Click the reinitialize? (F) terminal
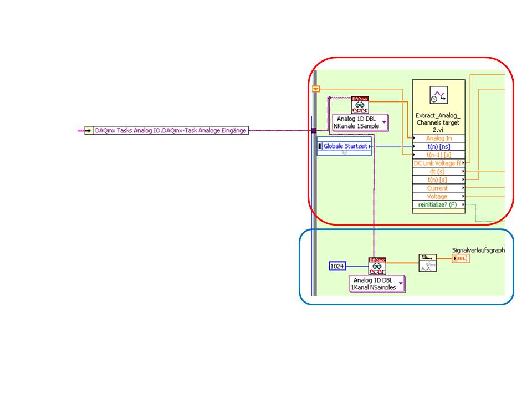532x399 pixels. (x=439, y=204)
